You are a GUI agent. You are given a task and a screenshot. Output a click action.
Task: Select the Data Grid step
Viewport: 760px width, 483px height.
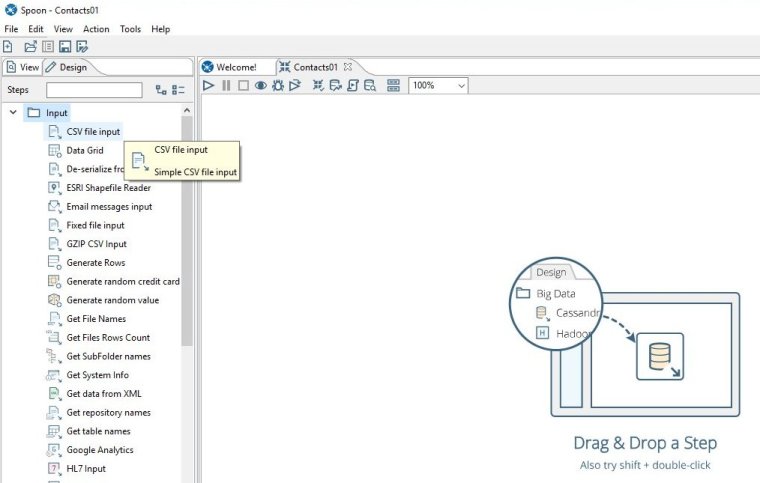pos(85,150)
